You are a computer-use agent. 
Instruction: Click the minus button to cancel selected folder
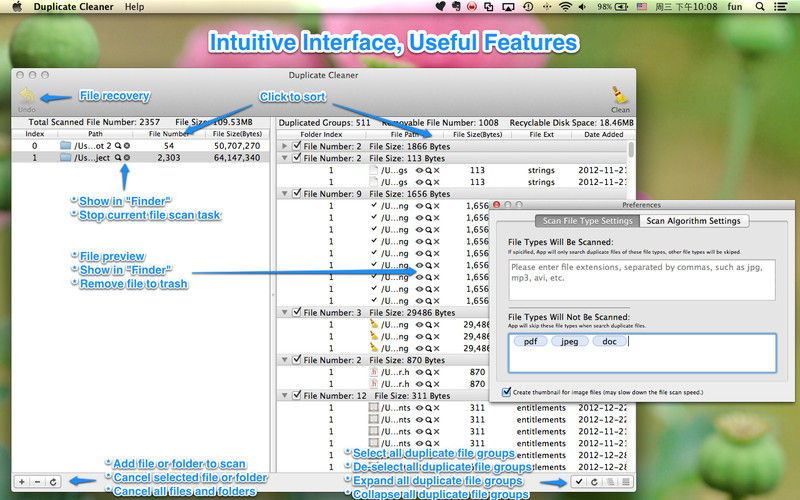(37, 482)
